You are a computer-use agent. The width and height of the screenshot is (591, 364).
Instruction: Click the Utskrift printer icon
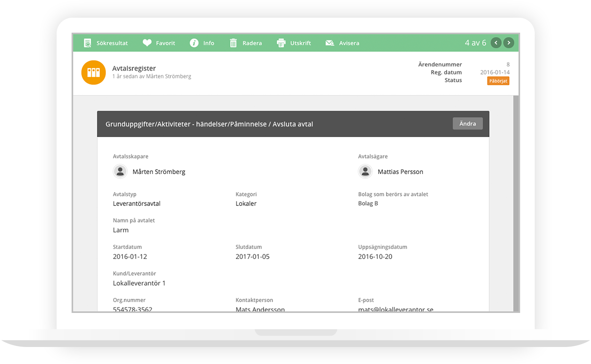tap(281, 43)
